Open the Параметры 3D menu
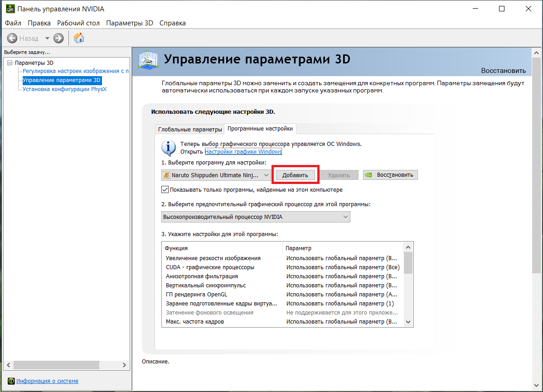 [130, 23]
